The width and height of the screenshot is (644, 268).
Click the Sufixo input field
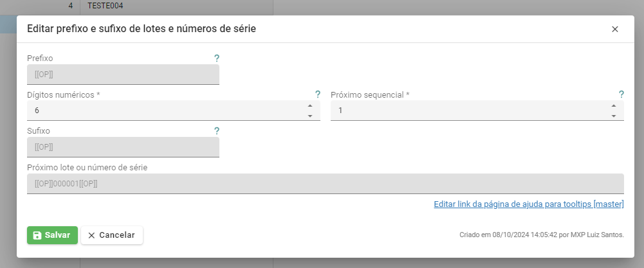[x=122, y=147]
